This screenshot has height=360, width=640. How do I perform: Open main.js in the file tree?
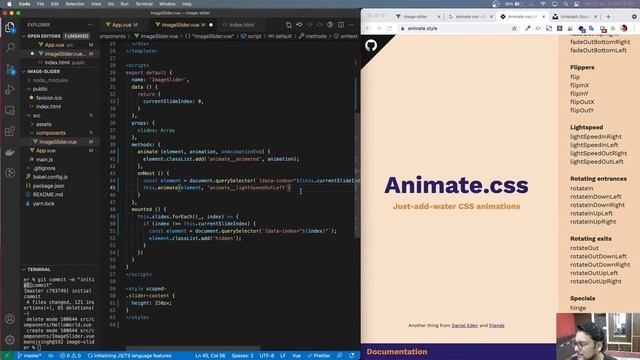point(44,160)
